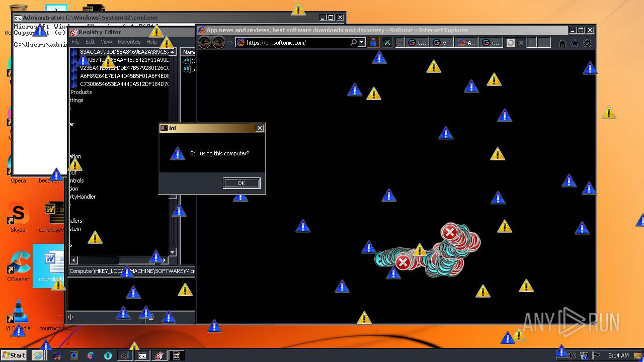Open a new tab in Internet Explorer
644x362 pixels.
click(543, 43)
